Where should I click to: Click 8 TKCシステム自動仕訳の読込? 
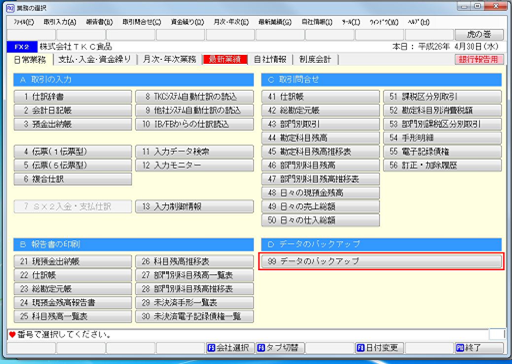tap(194, 97)
